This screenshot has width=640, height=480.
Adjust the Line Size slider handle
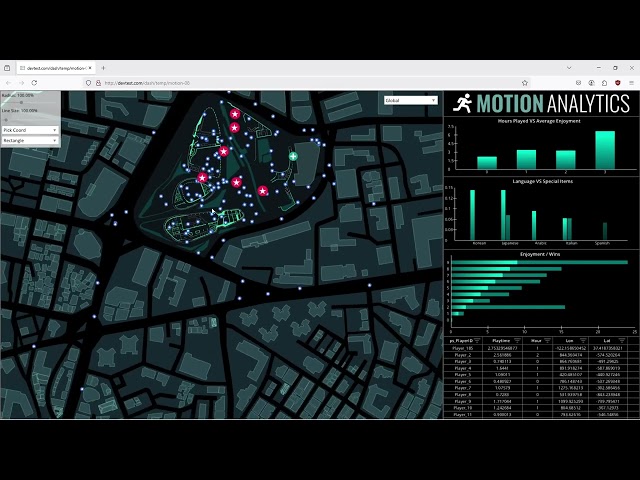point(6,120)
